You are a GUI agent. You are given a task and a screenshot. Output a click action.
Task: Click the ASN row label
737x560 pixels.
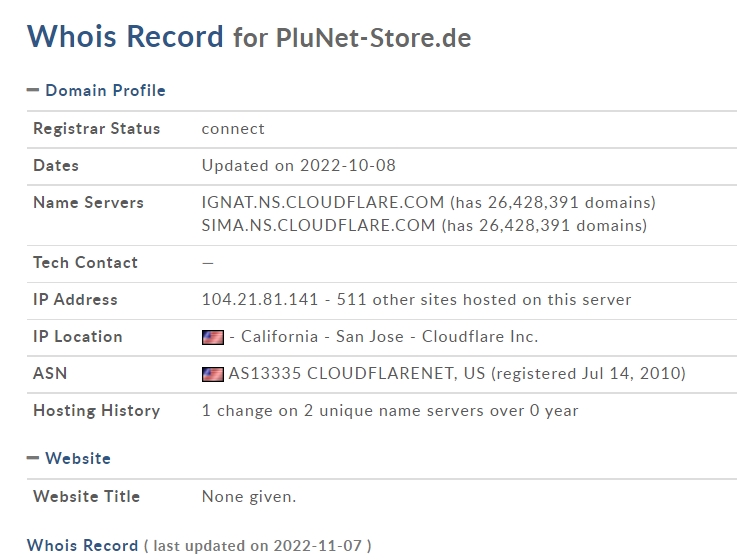pyautogui.click(x=50, y=373)
